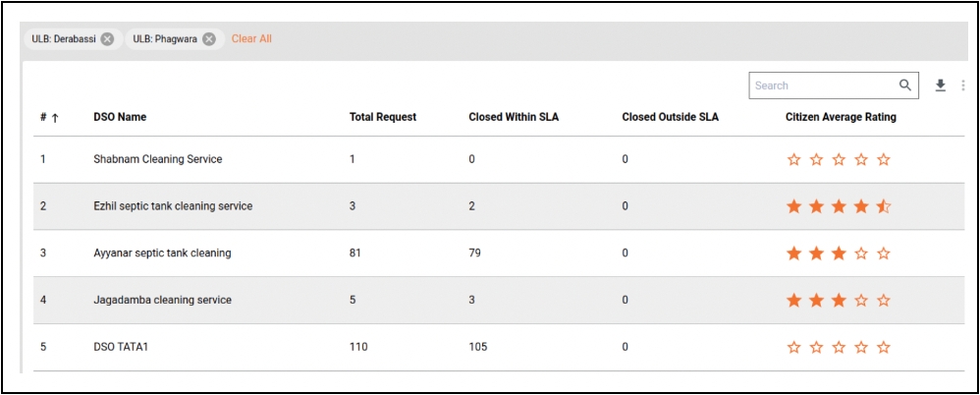Click first star in Shabnam Cleaning Service row
Screen dimensions: 980x395
(794, 159)
